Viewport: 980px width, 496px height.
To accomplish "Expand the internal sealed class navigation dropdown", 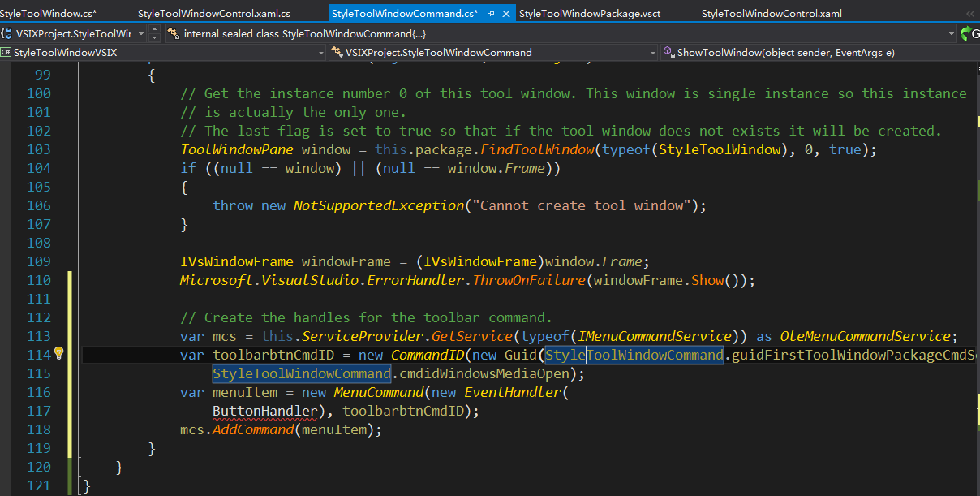I will click(x=952, y=33).
